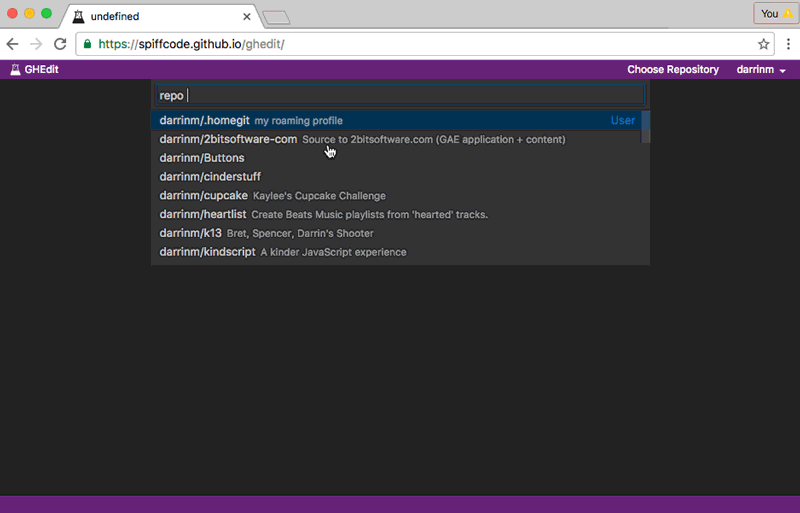This screenshot has height=513, width=800.
Task: Click the browser forward arrow
Action: [36, 44]
